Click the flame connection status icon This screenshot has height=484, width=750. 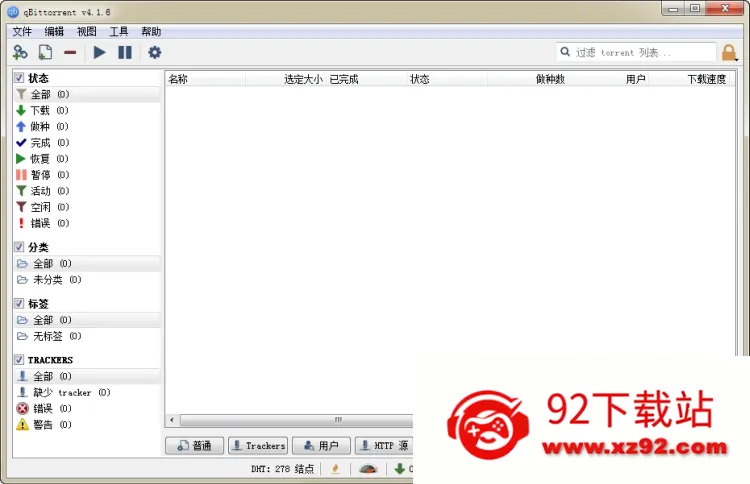tap(336, 469)
